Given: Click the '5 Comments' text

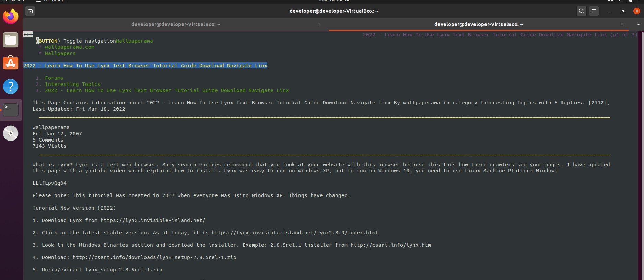Looking at the screenshot, I should (x=48, y=140).
